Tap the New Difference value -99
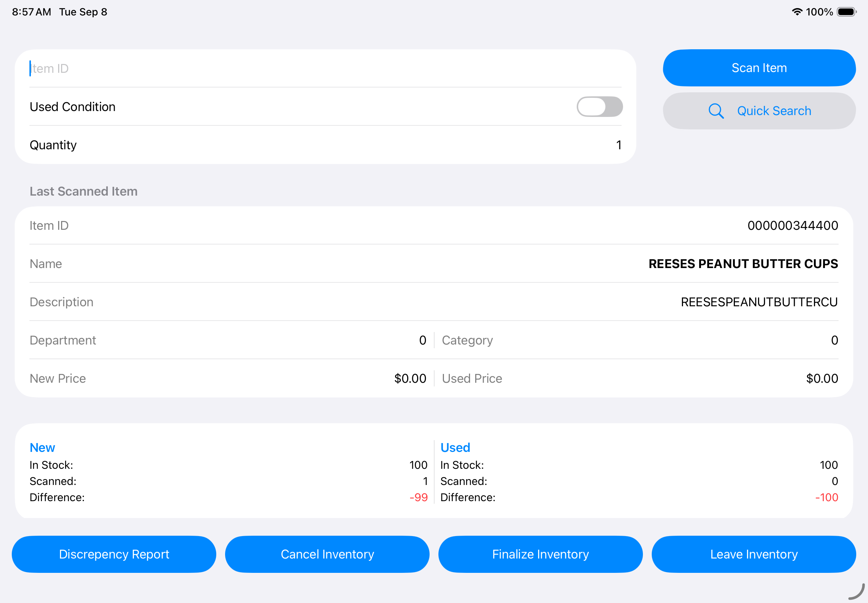The height and width of the screenshot is (603, 868). tap(418, 497)
